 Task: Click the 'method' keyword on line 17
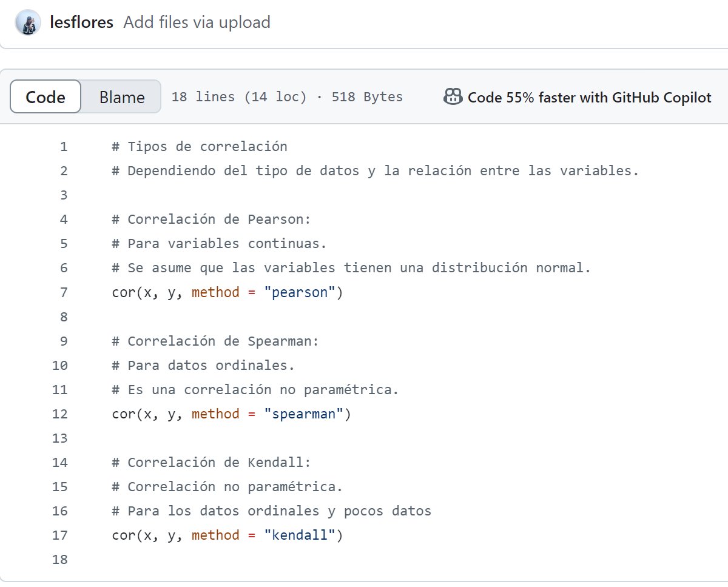(215, 535)
